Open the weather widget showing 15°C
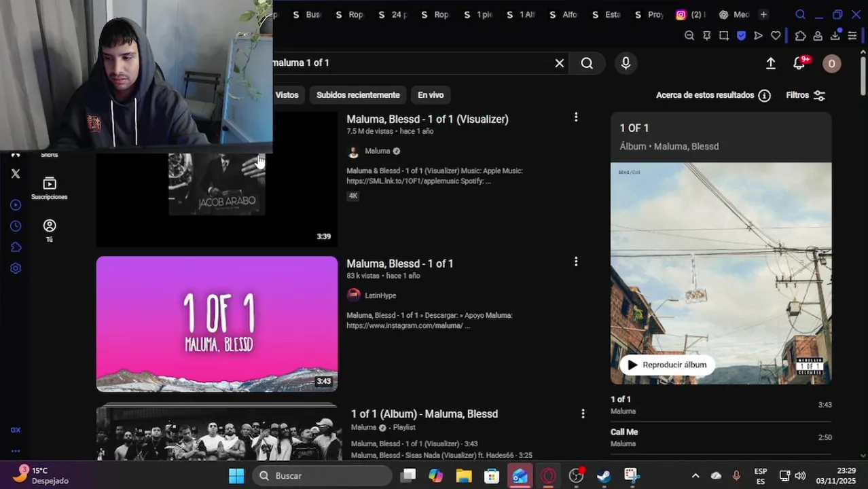Image resolution: width=868 pixels, height=489 pixels. point(41,475)
